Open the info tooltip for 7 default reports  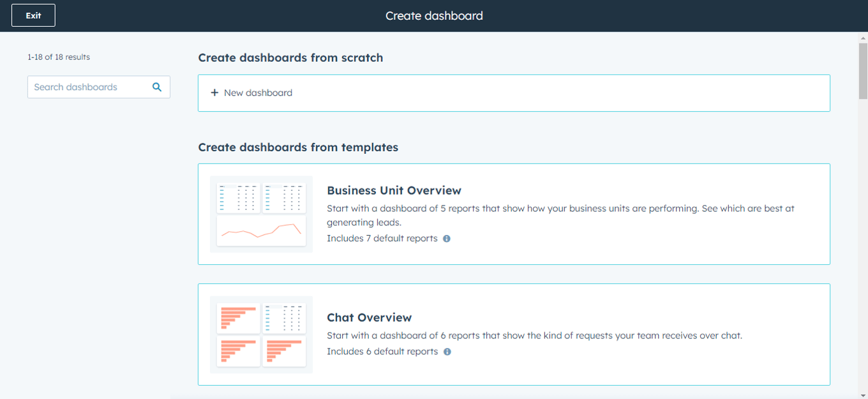pos(446,238)
